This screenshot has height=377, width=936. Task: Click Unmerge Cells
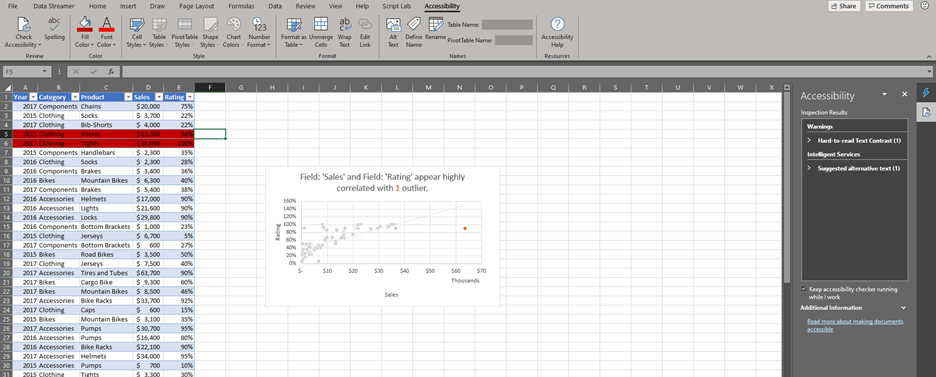point(321,32)
